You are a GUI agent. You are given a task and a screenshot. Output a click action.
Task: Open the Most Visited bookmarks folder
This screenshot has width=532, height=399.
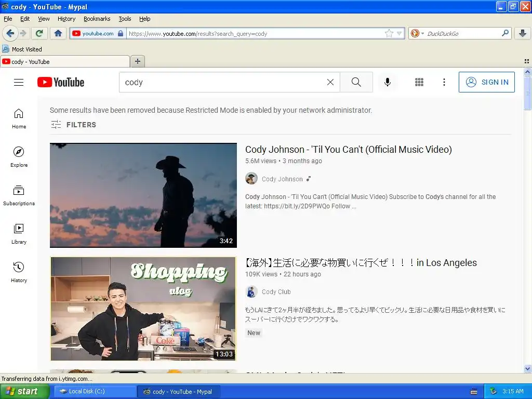pos(22,49)
